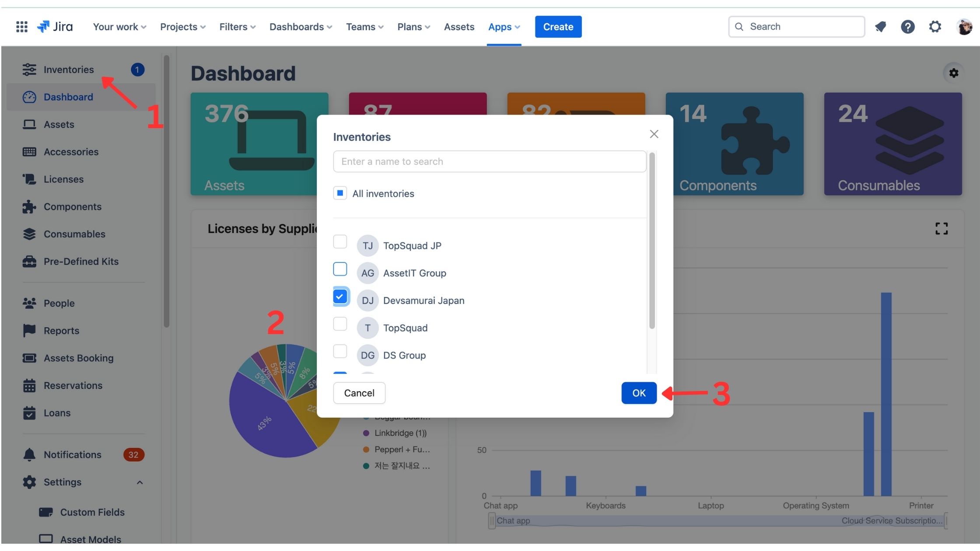Open the help question mark icon
980x551 pixels.
[x=907, y=27]
